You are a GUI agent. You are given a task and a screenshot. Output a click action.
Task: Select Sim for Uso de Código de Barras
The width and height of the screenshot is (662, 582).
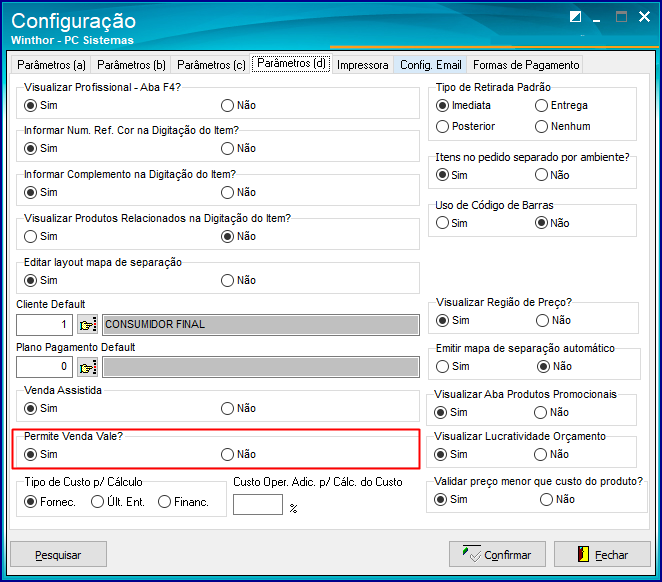[452, 223]
